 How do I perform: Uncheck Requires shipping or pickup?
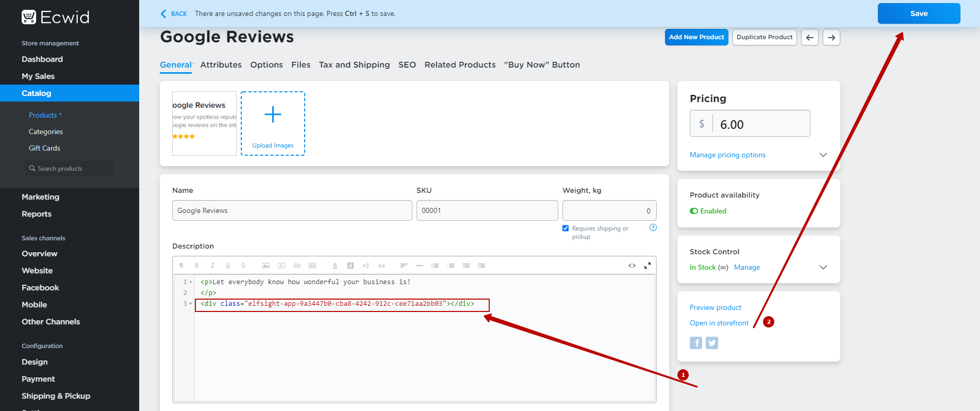[566, 228]
